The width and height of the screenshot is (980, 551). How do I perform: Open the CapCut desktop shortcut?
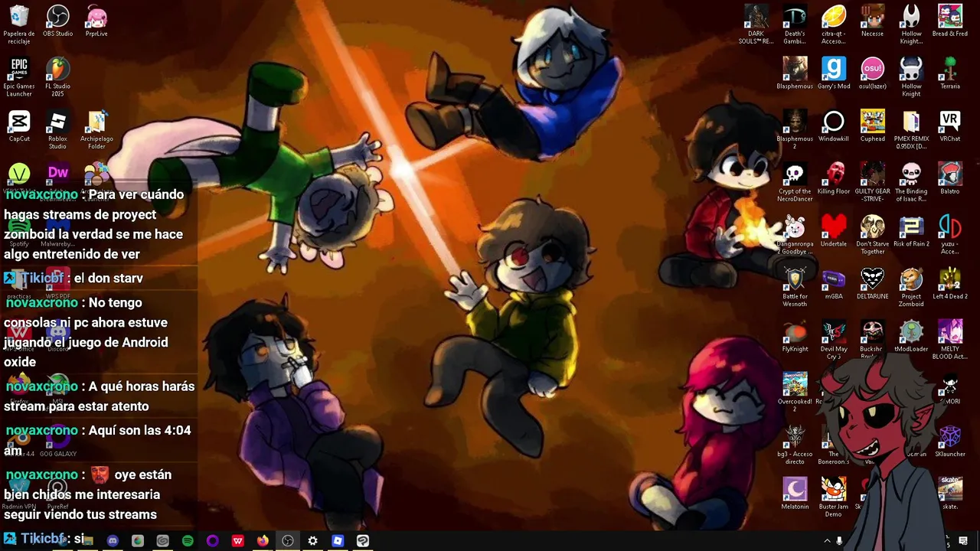click(x=19, y=126)
